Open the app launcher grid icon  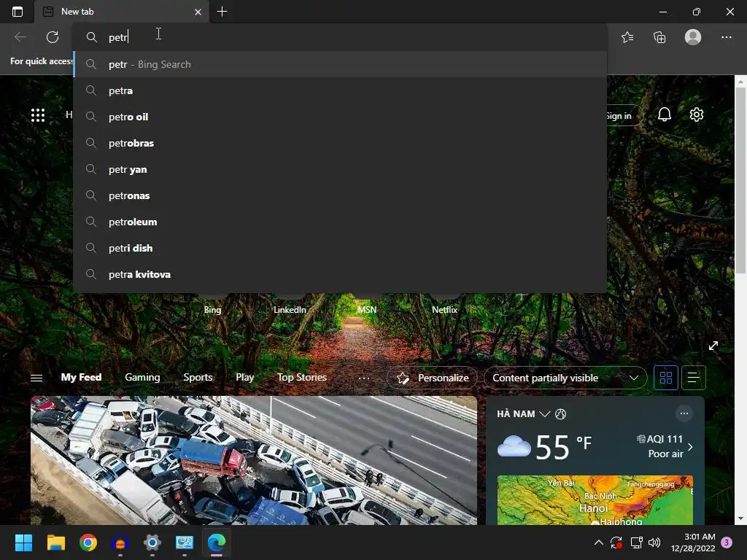(x=38, y=114)
